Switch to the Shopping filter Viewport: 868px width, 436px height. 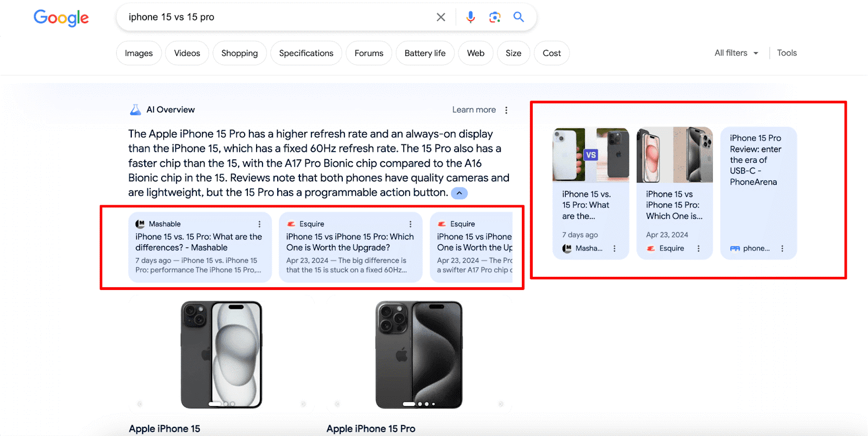[239, 53]
